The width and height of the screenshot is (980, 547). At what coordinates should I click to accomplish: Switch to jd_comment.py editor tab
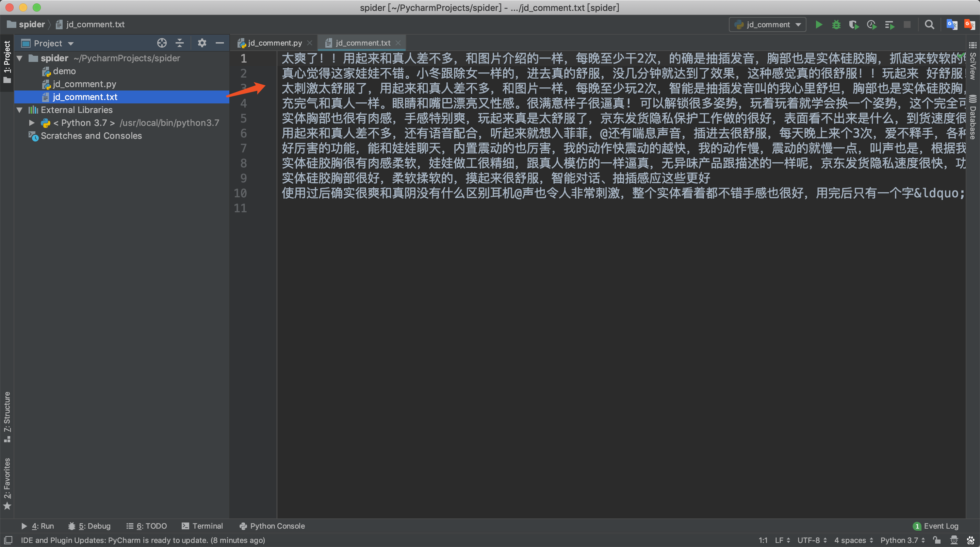pyautogui.click(x=274, y=43)
